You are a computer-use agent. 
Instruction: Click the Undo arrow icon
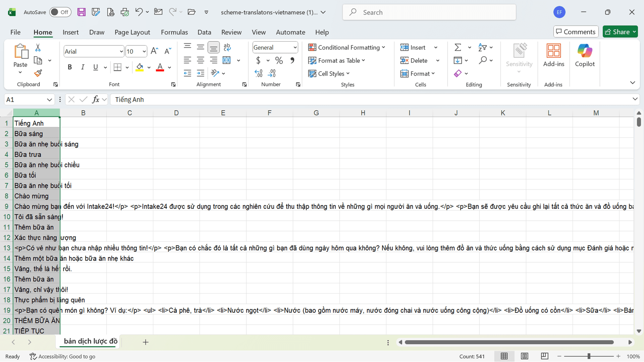[x=139, y=12]
